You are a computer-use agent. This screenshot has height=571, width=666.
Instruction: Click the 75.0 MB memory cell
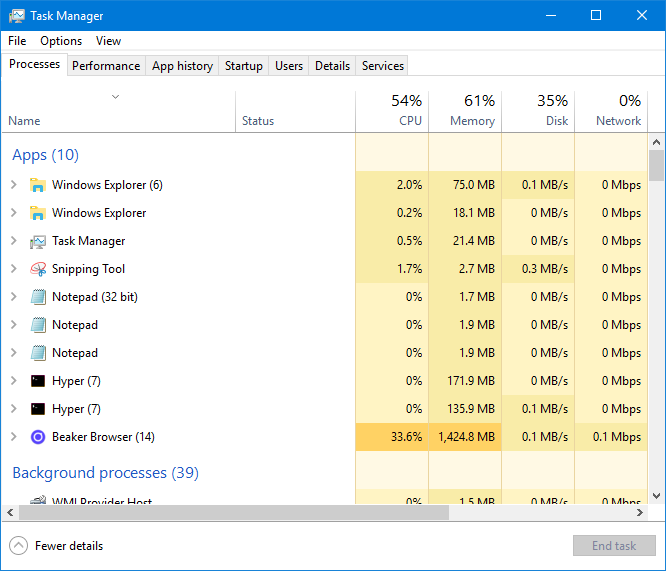(465, 185)
